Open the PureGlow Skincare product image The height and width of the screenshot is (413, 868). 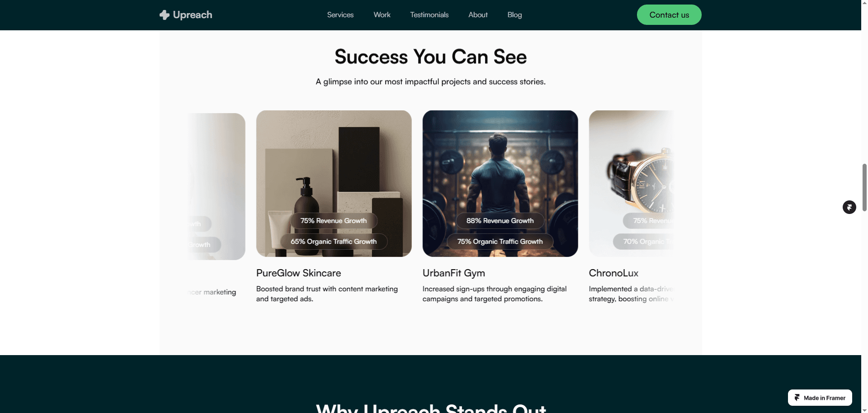[334, 183]
